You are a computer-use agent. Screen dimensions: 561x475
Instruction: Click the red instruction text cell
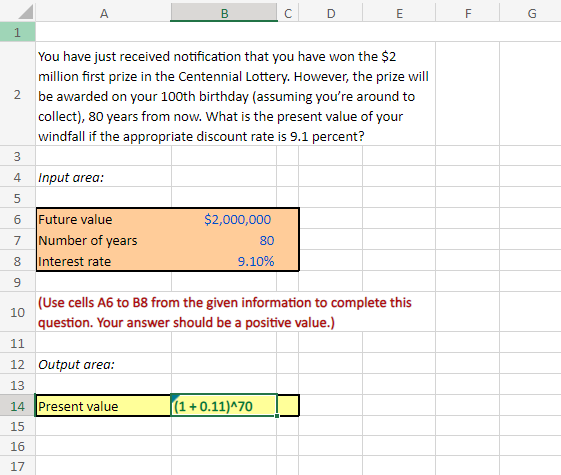click(x=235, y=312)
